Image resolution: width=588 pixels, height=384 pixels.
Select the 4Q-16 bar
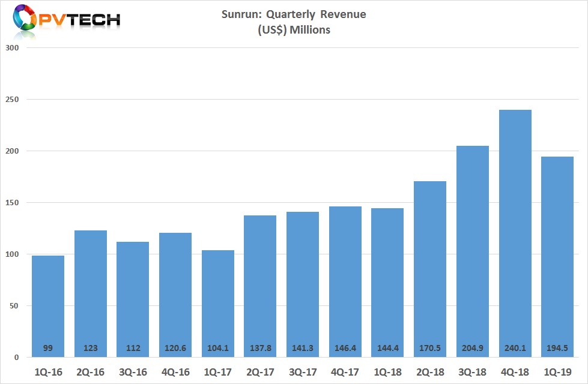pos(175,295)
